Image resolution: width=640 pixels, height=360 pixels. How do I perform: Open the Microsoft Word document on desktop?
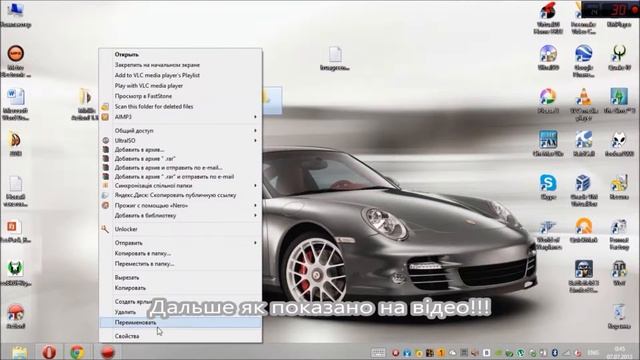pos(16,104)
